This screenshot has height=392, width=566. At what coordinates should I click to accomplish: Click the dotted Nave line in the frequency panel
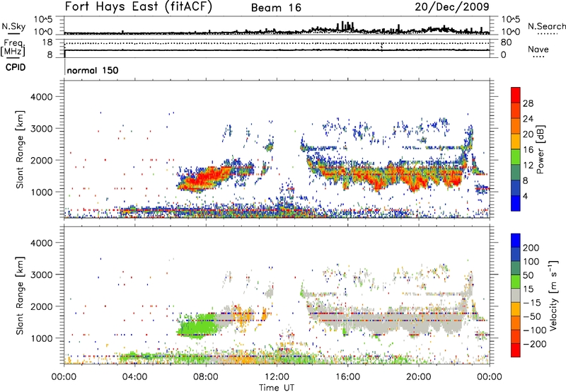coord(277,44)
